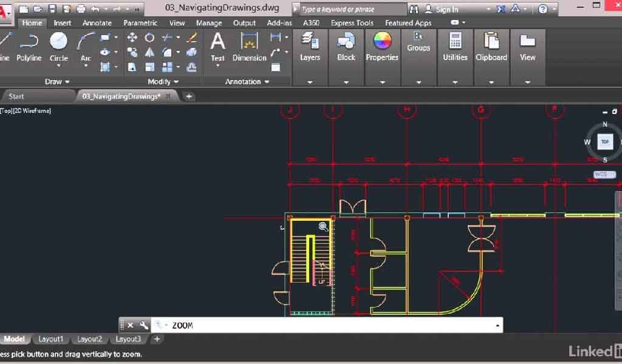Click the Undo arrow in quick access toolbar

(x=95, y=8)
